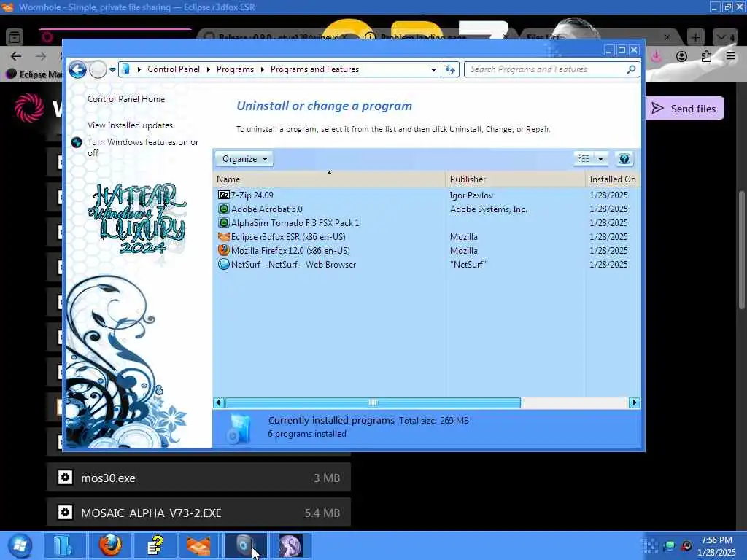Click the Control Panel breadcrumb icon
The width and height of the screenshot is (747, 560).
click(125, 69)
